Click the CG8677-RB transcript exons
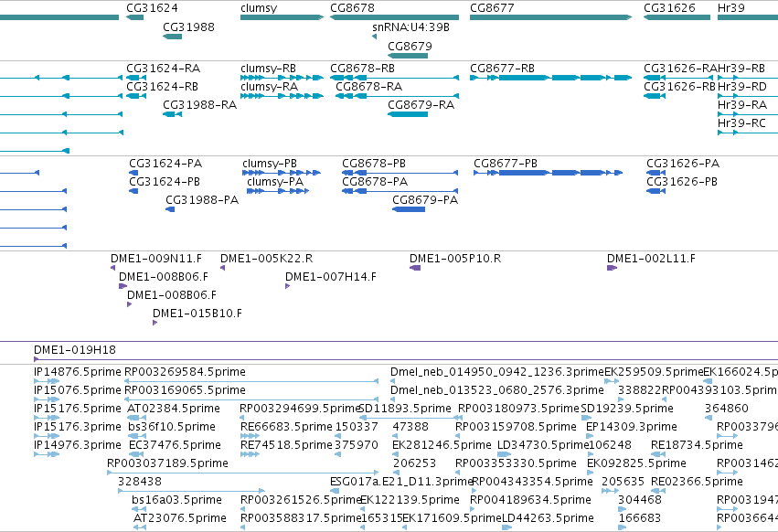 point(550,78)
